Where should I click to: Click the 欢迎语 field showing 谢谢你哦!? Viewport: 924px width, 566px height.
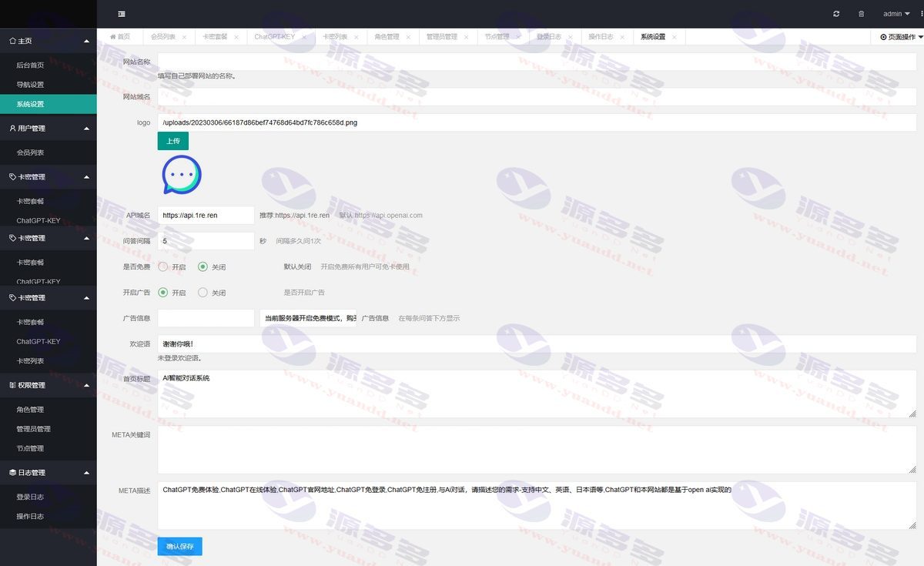tap(537, 344)
